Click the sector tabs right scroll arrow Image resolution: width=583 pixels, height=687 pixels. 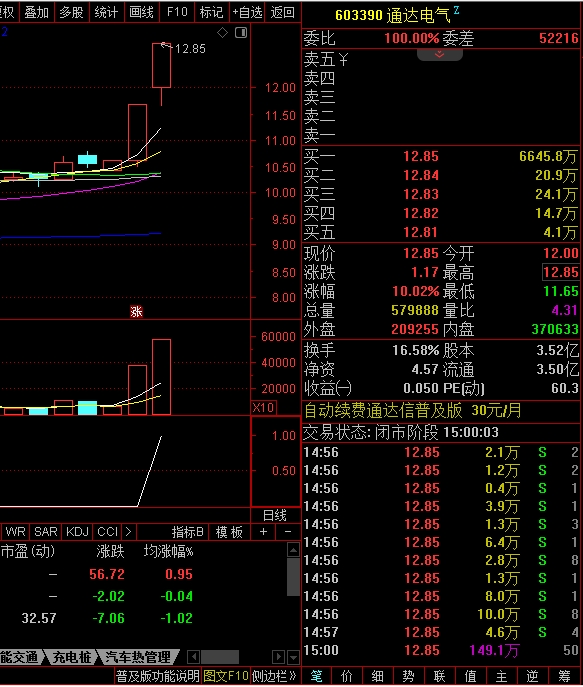[278, 657]
